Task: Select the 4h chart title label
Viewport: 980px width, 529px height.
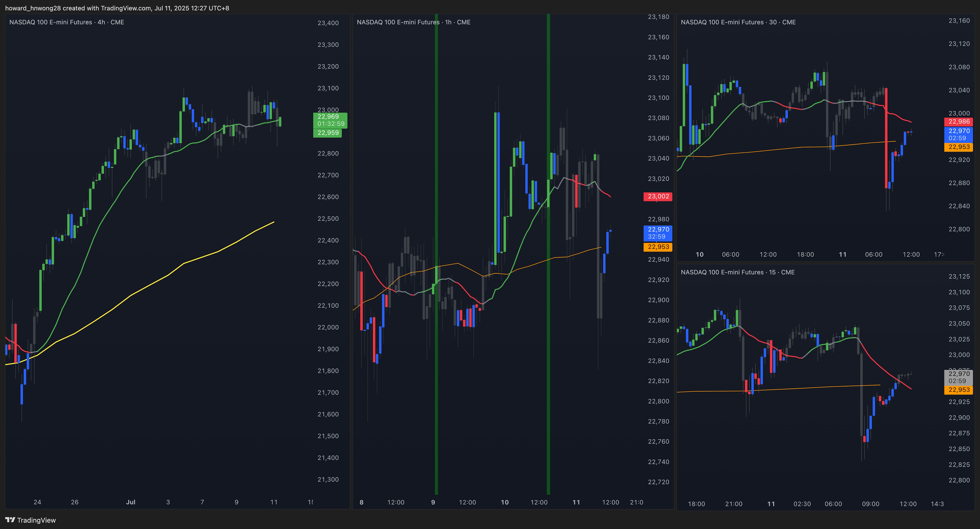Action: click(67, 22)
